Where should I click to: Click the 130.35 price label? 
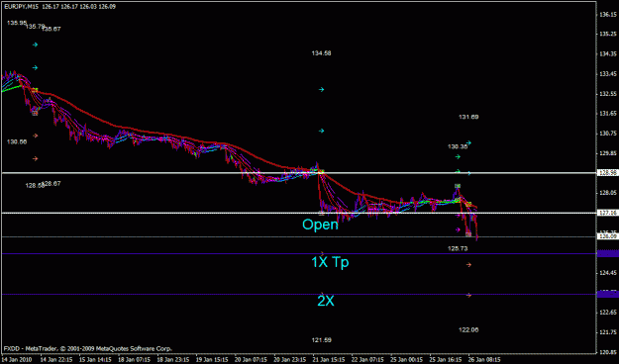458,146
